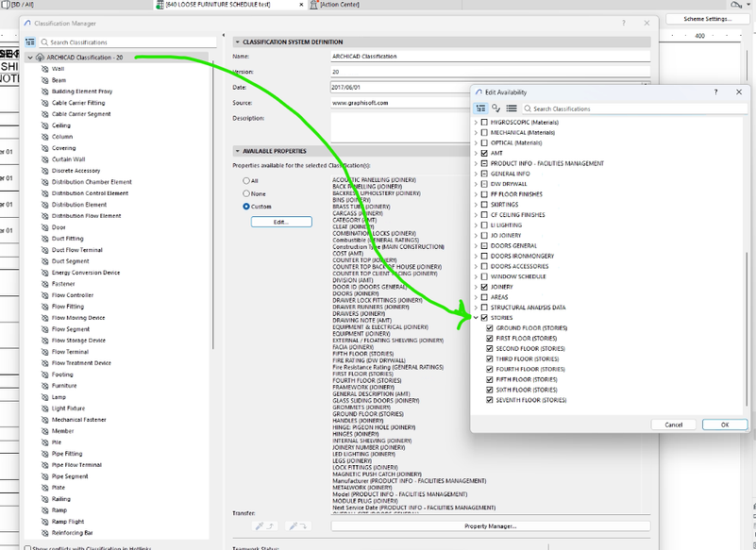
Task: Select the Curtain Wall classification row
Action: click(x=117, y=159)
